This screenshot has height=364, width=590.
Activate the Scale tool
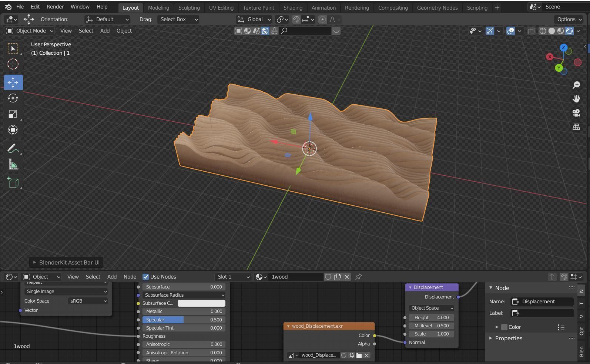[x=13, y=114]
